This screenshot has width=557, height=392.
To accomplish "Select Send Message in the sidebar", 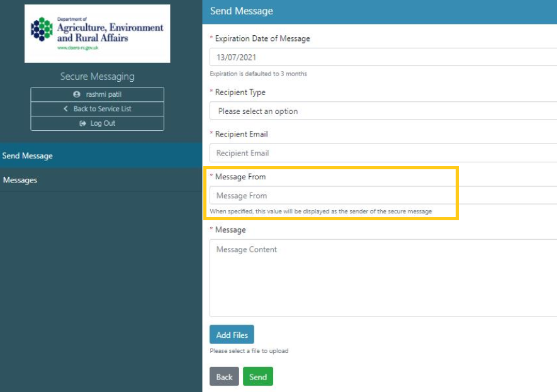I will (x=28, y=155).
